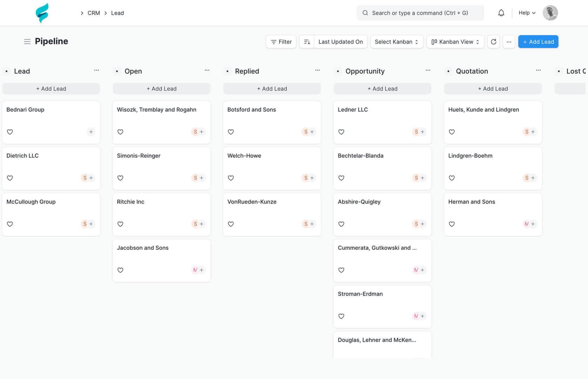Like the Ledner LLC card with the heart
Screen dimensions: 588x379
tap(341, 132)
